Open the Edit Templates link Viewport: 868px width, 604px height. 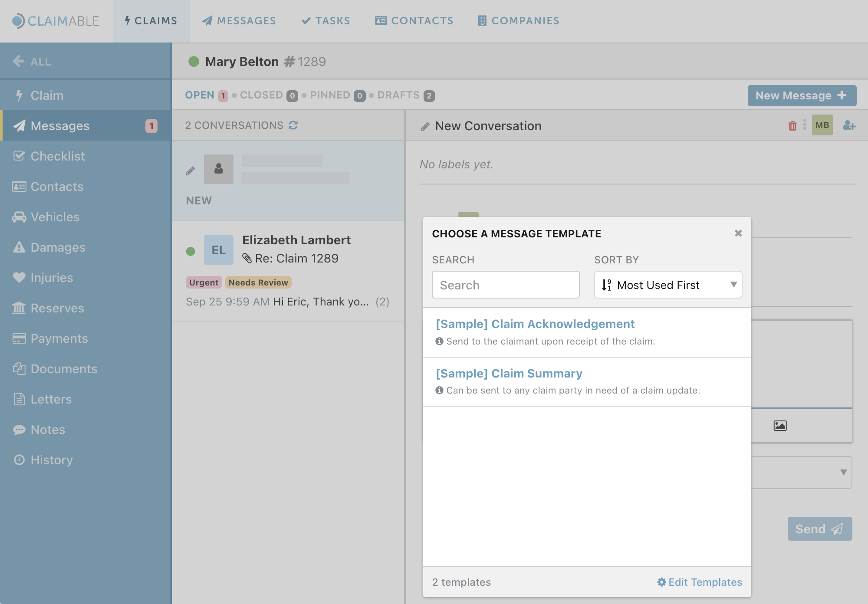699,582
